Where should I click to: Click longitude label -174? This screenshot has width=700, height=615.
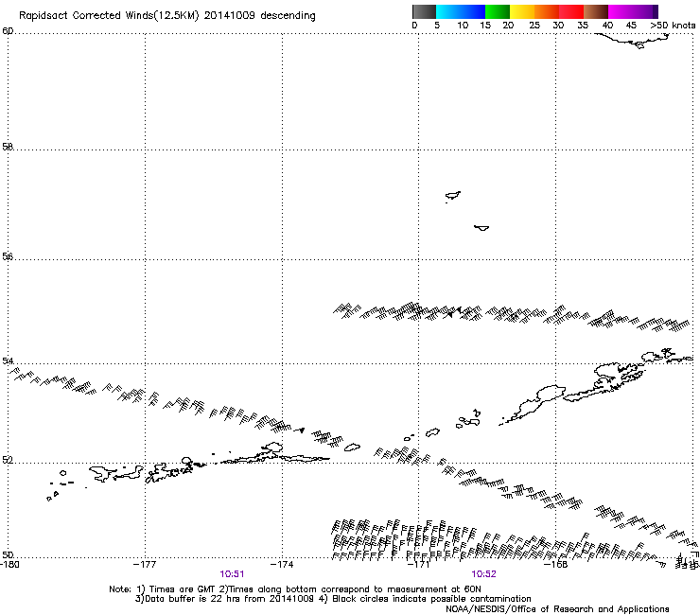point(282,564)
